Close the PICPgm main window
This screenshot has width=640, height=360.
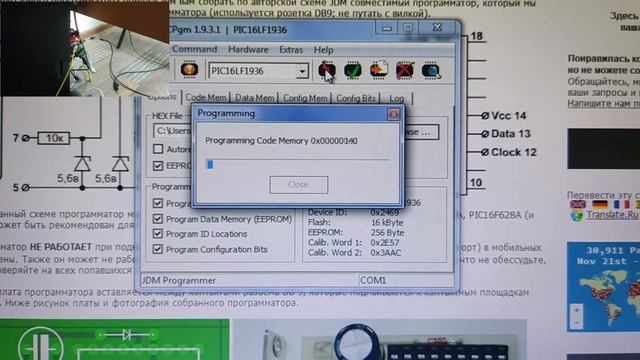point(437,27)
